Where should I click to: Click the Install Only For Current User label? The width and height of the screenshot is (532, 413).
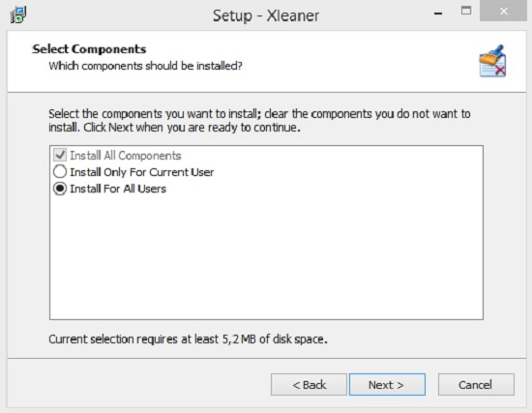(x=142, y=172)
